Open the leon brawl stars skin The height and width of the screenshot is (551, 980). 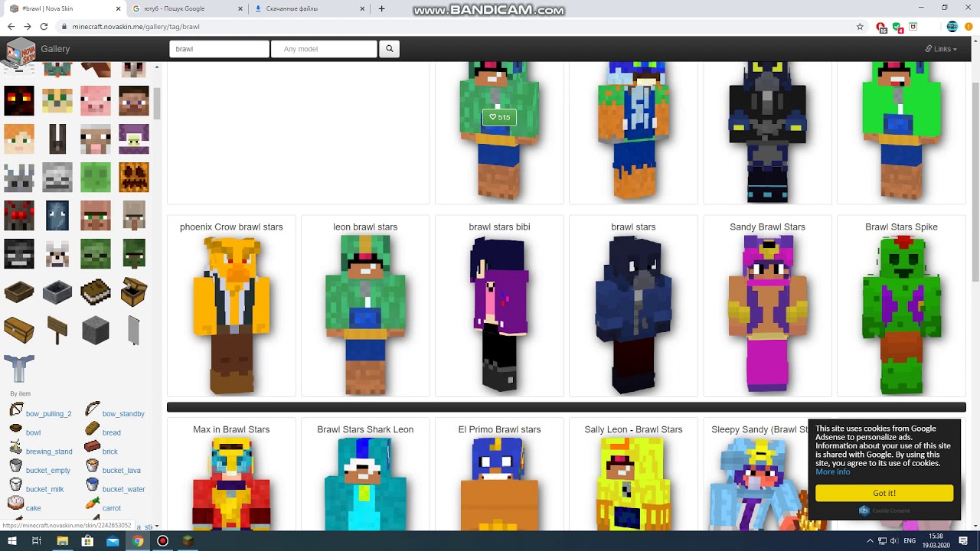(365, 306)
